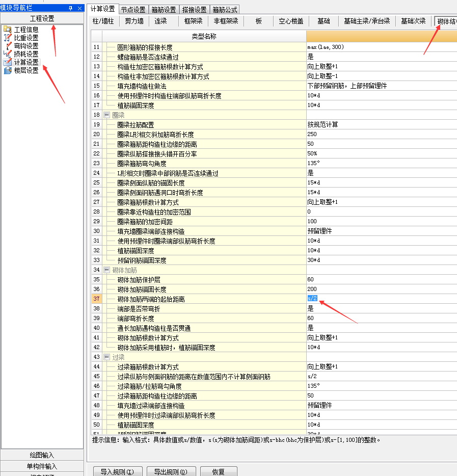Click the 弯钩设置 icon
This screenshot has width=457, height=476.
click(7, 46)
